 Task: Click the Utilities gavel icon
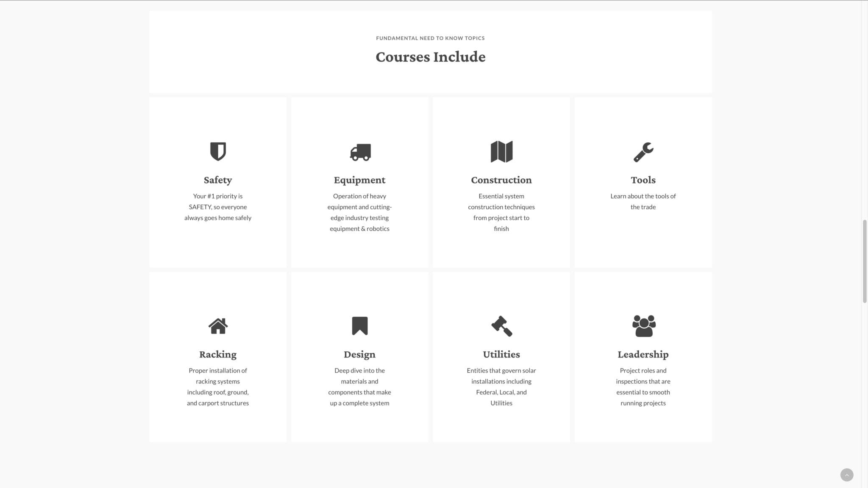click(501, 326)
